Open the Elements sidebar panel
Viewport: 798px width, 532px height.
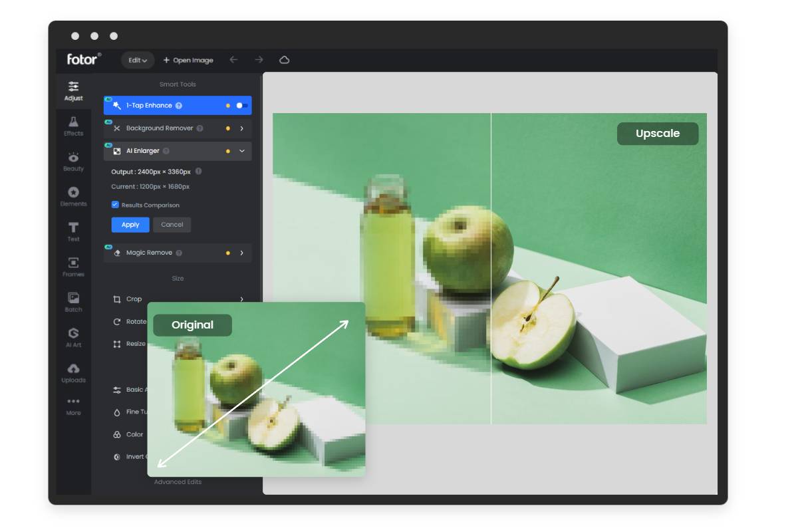coord(73,196)
